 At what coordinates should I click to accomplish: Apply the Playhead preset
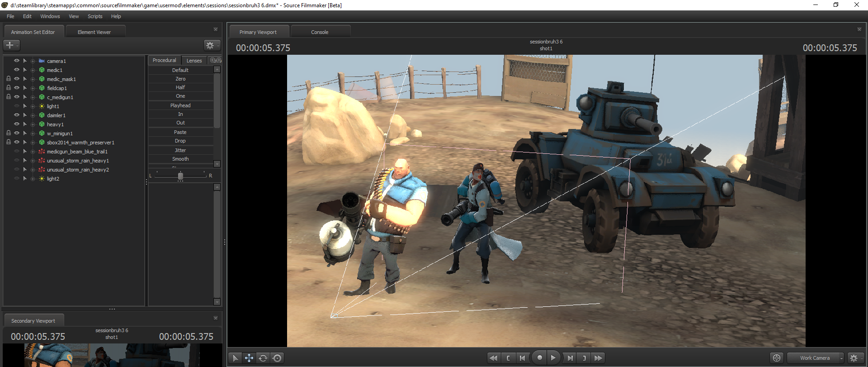(x=180, y=105)
